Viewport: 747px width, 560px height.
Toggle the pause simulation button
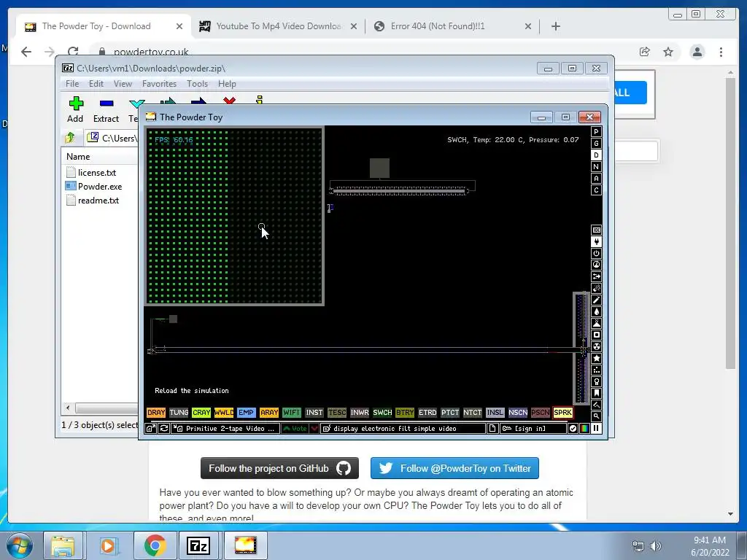point(596,429)
